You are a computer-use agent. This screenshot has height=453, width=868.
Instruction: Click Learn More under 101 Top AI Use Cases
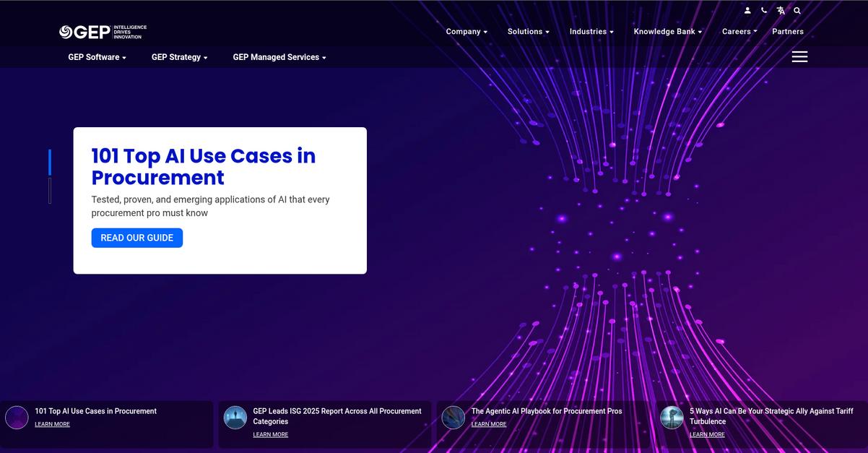coord(53,424)
